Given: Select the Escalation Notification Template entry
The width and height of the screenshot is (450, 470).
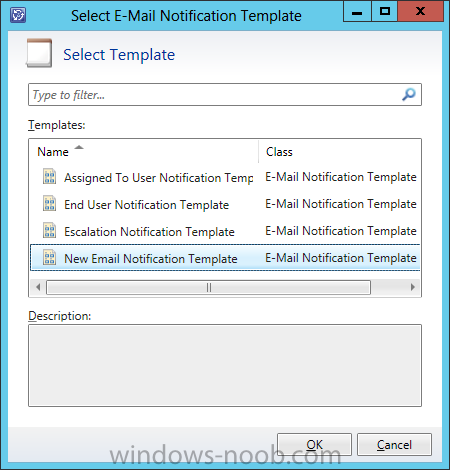Looking at the screenshot, I should [225, 231].
